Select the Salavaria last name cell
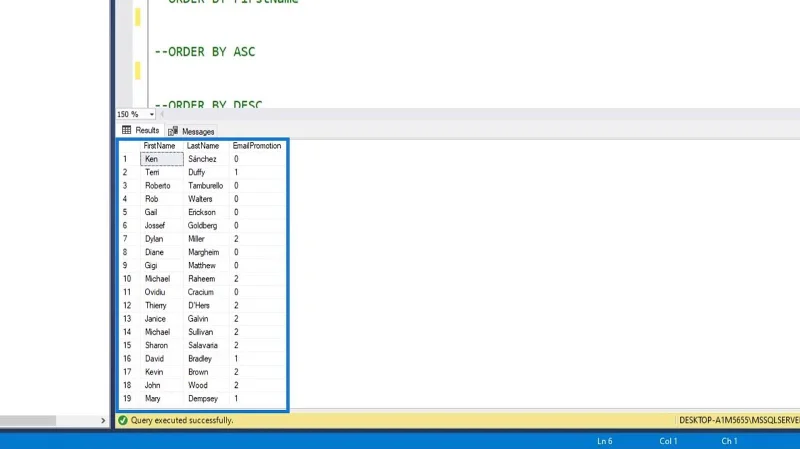 (207, 344)
